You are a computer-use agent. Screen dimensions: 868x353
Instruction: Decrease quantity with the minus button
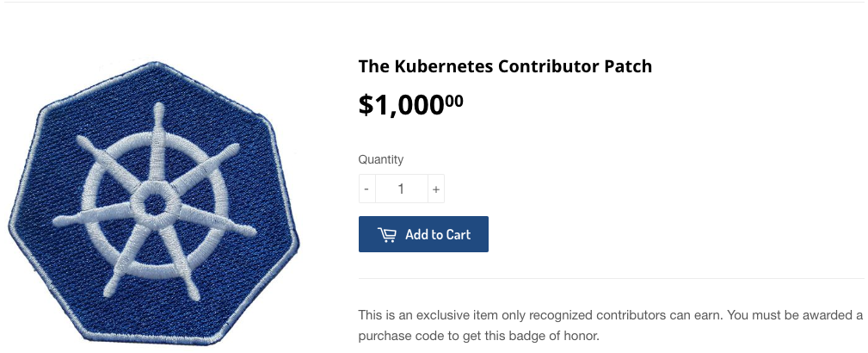[x=367, y=189]
